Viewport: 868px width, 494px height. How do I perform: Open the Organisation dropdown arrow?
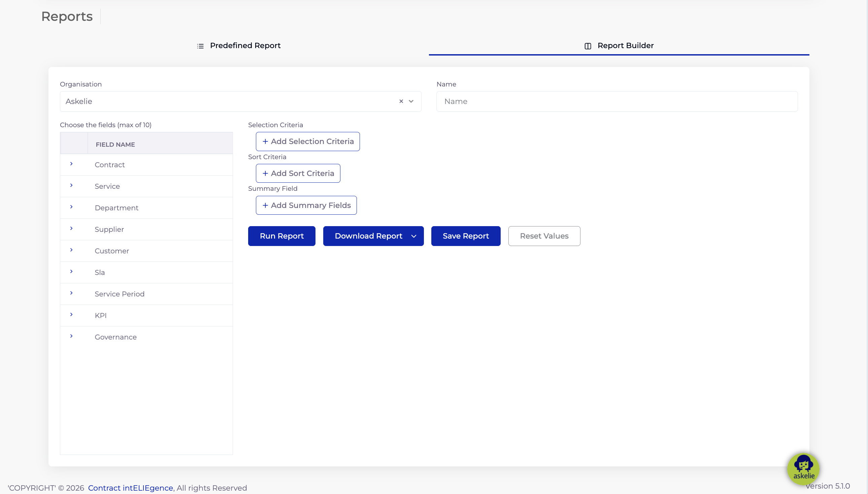point(411,101)
